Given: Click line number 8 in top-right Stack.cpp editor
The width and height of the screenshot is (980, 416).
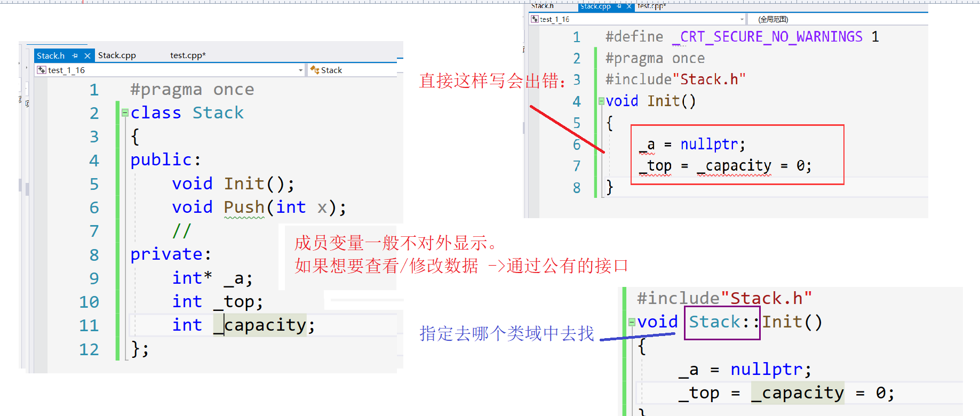Looking at the screenshot, I should point(577,188).
